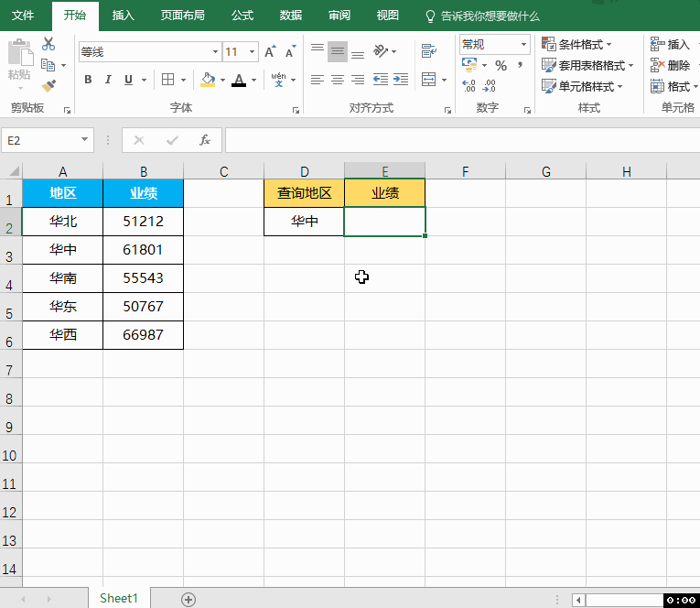Increase indent icon
Viewport: 700px width, 608px height.
(401, 80)
